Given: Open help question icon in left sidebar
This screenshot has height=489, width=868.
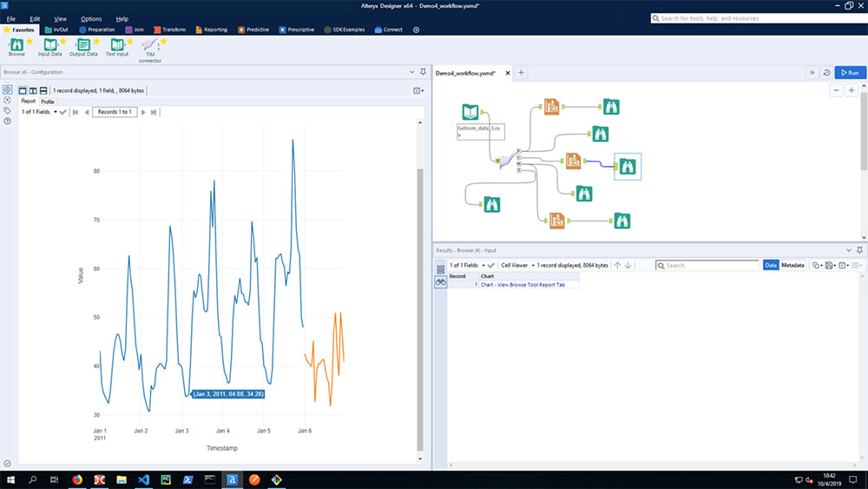Looking at the screenshot, I should pos(7,121).
